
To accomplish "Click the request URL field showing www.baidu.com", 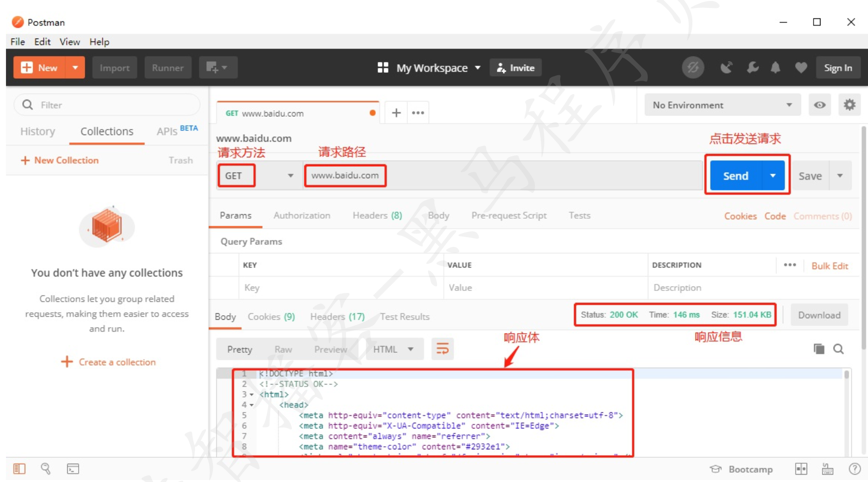I will tap(503, 176).
